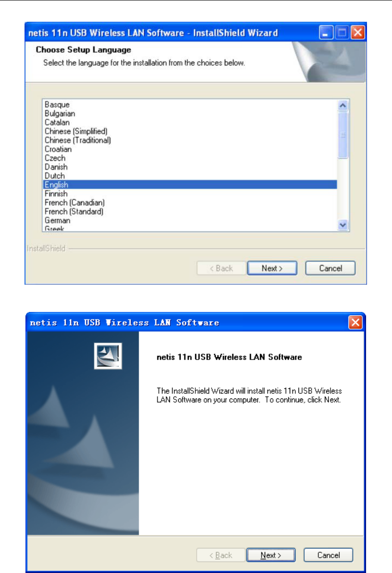Click Next in the netis welcome dialog
This screenshot has width=392, height=573.
[x=271, y=555]
